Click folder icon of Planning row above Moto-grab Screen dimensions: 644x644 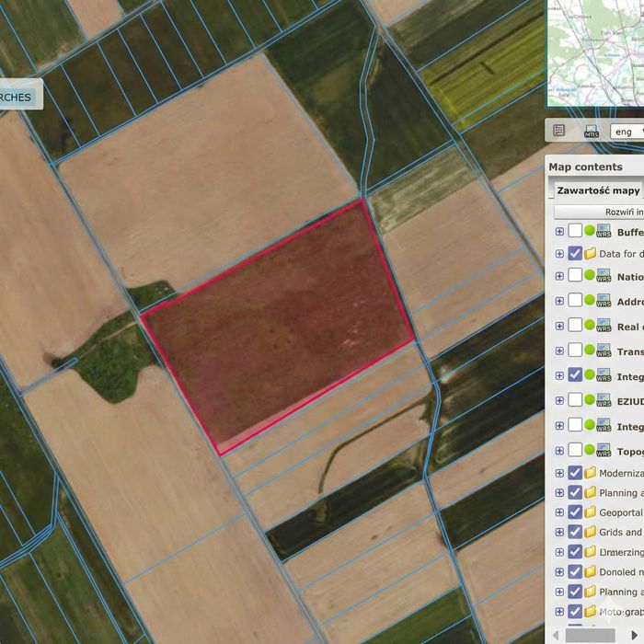[x=591, y=592]
